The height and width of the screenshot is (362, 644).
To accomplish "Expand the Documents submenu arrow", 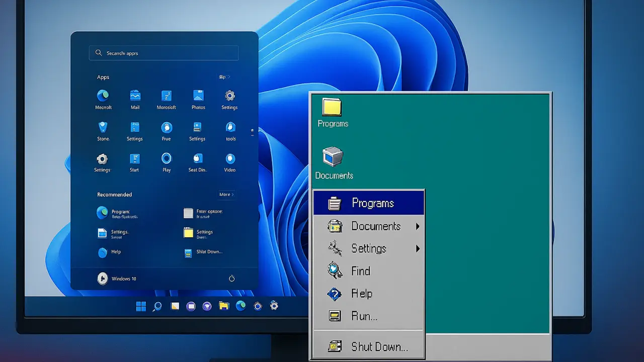I will click(x=418, y=227).
